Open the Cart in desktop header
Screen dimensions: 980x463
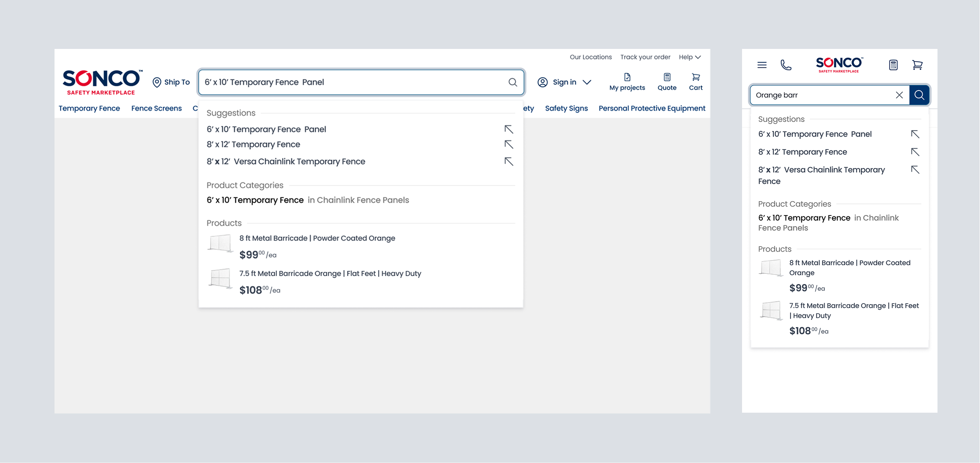695,82
